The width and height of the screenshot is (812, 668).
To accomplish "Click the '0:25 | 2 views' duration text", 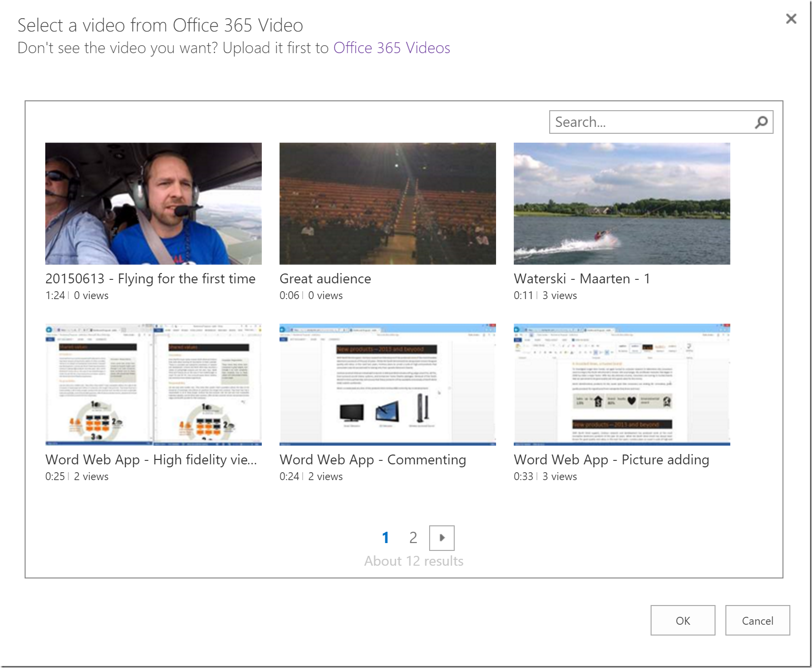I will [77, 477].
